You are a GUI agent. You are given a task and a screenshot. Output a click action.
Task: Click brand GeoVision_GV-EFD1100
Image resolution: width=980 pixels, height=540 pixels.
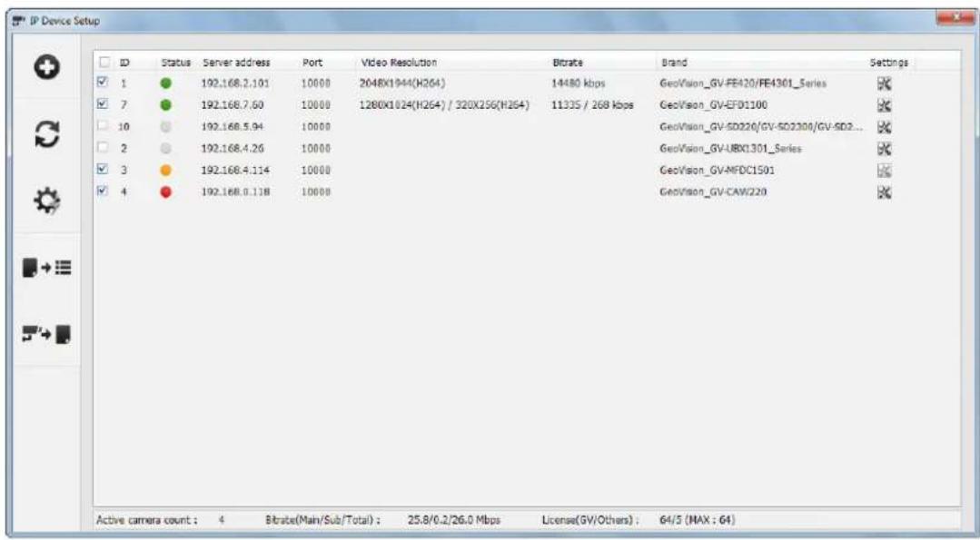click(714, 105)
